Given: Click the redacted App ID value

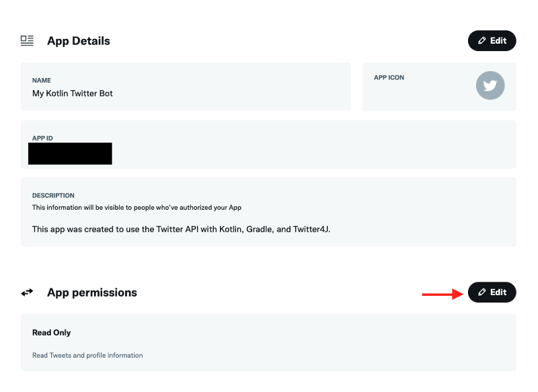Looking at the screenshot, I should [x=70, y=153].
